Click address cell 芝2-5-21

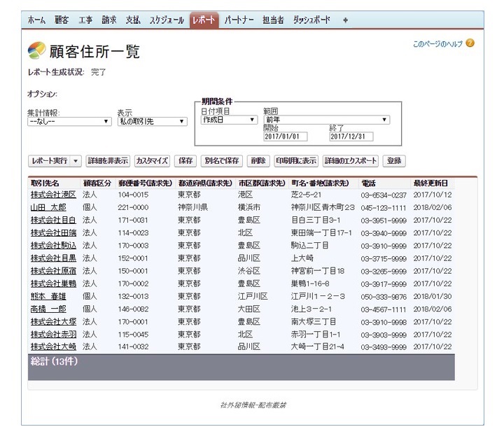click(306, 195)
